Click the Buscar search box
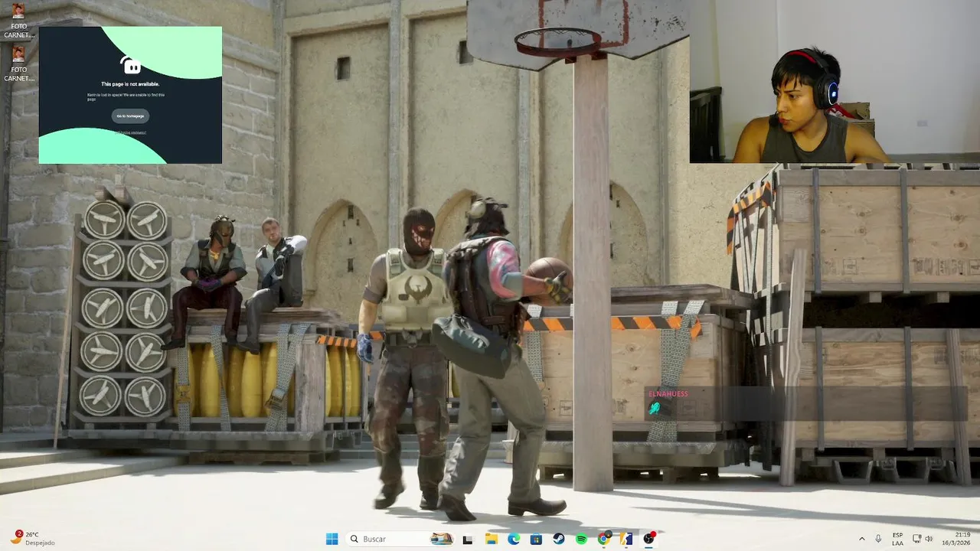The width and height of the screenshot is (980, 551). point(400,539)
